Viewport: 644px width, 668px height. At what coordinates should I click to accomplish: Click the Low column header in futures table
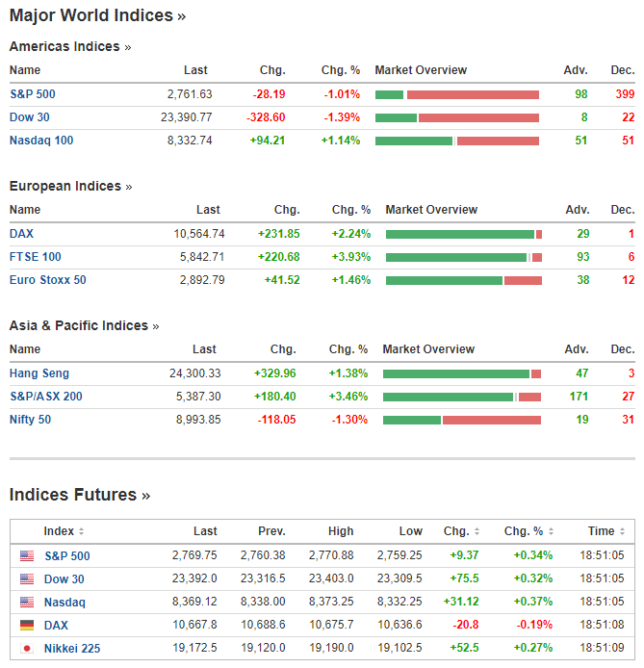click(x=411, y=531)
